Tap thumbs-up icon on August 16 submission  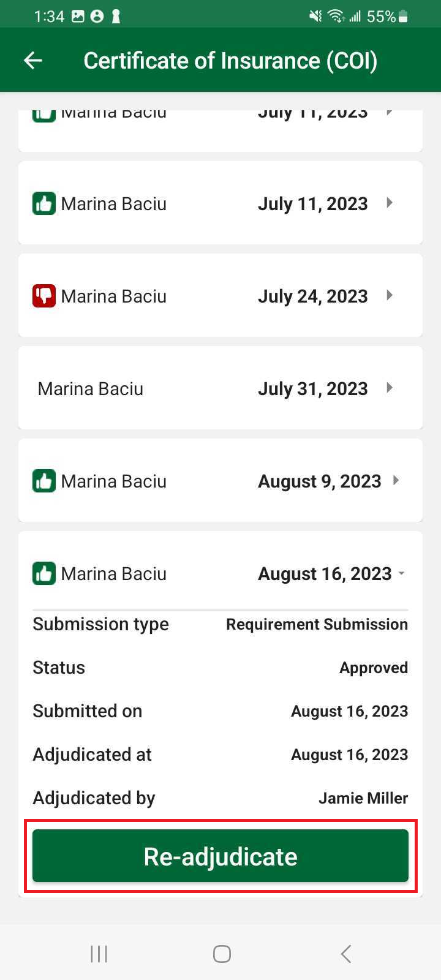pos(44,573)
